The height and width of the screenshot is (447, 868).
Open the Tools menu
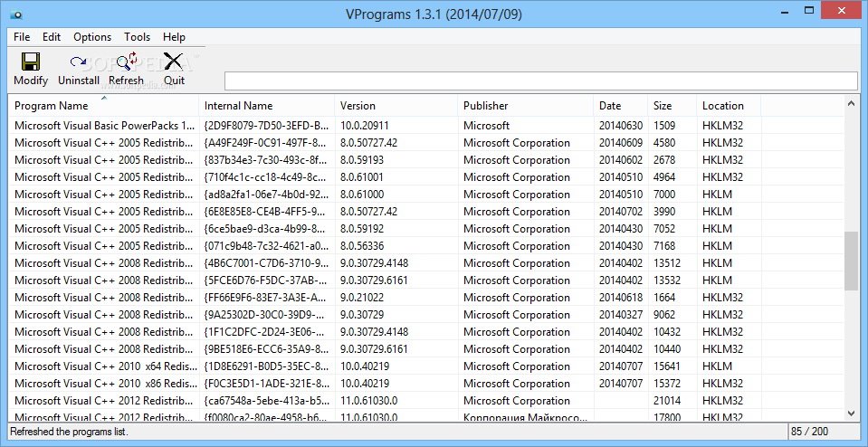(x=138, y=37)
